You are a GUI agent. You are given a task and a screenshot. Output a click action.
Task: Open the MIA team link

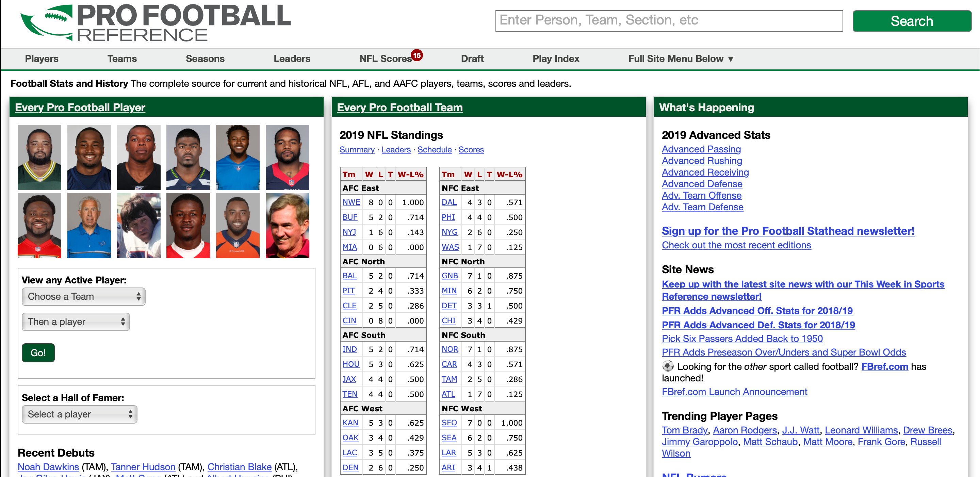(349, 247)
